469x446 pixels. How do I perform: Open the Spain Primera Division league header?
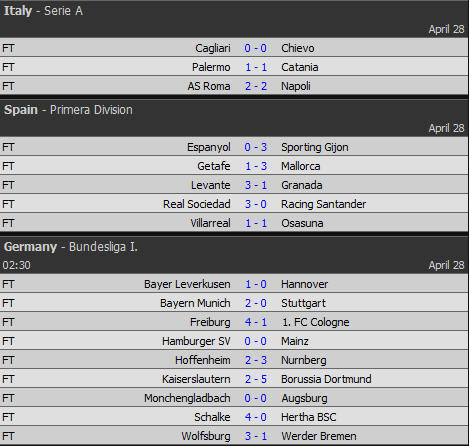(68, 110)
